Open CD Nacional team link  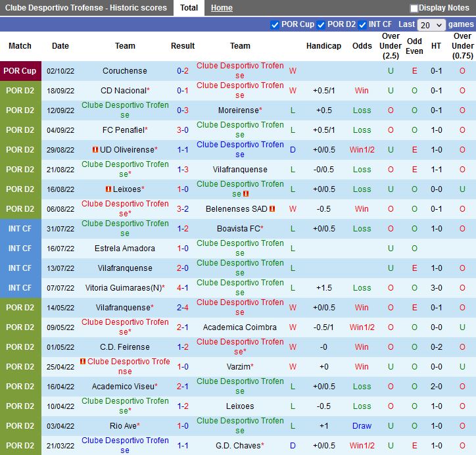pyautogui.click(x=124, y=91)
